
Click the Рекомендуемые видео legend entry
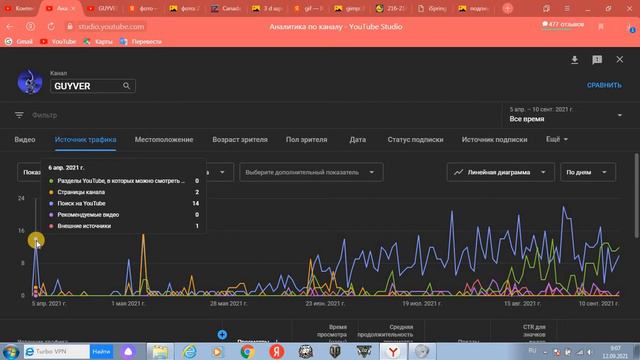pos(88,215)
